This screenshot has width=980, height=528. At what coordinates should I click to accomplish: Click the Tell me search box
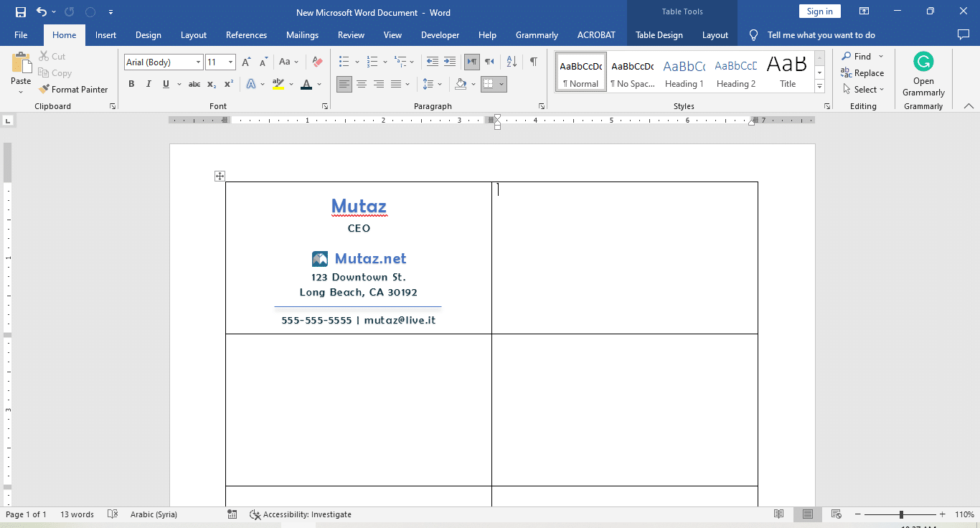[821, 35]
